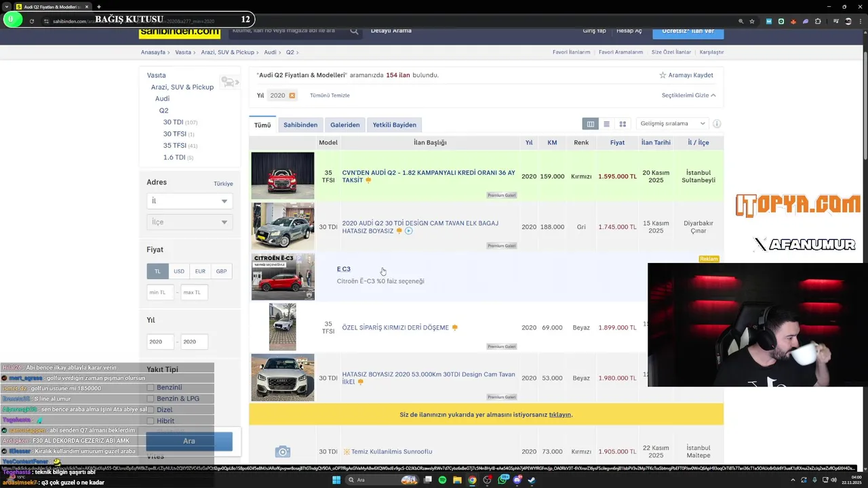Click the vehicle category icon beside Arazi, SUV & Pickup

pyautogui.click(x=229, y=83)
